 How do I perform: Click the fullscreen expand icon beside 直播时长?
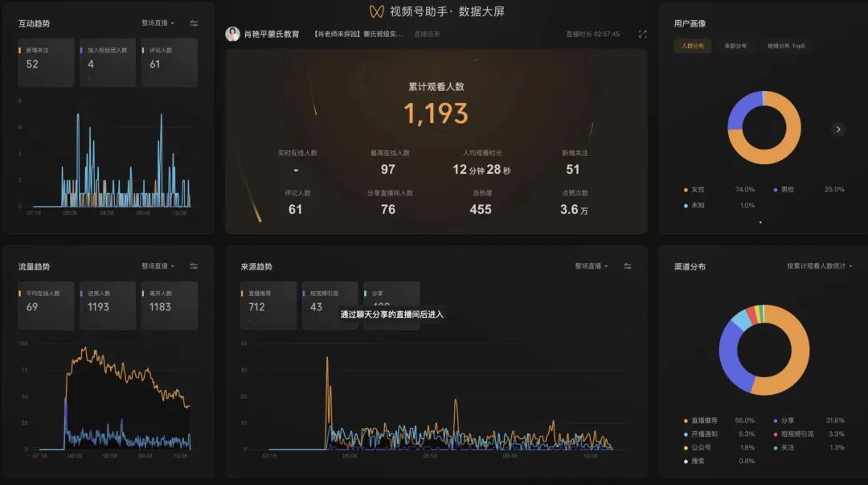click(x=642, y=34)
